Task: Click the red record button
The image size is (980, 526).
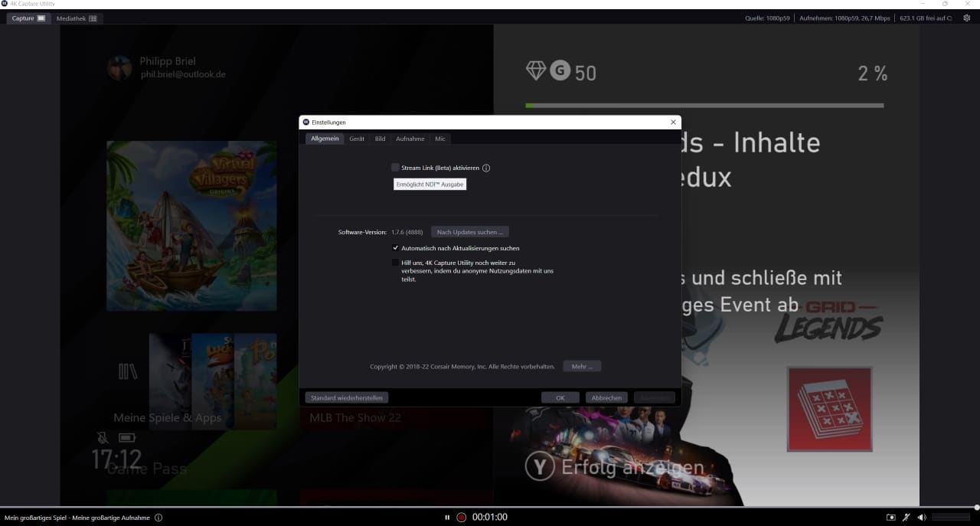Action: pyautogui.click(x=461, y=518)
